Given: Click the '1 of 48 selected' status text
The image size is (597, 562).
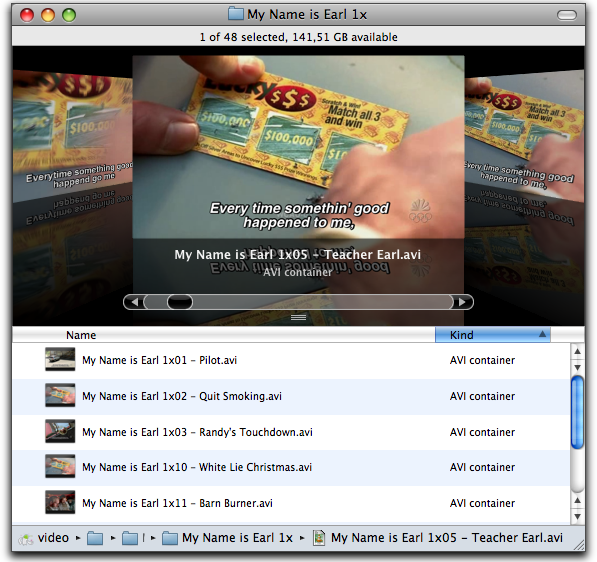Looking at the screenshot, I should [298, 37].
